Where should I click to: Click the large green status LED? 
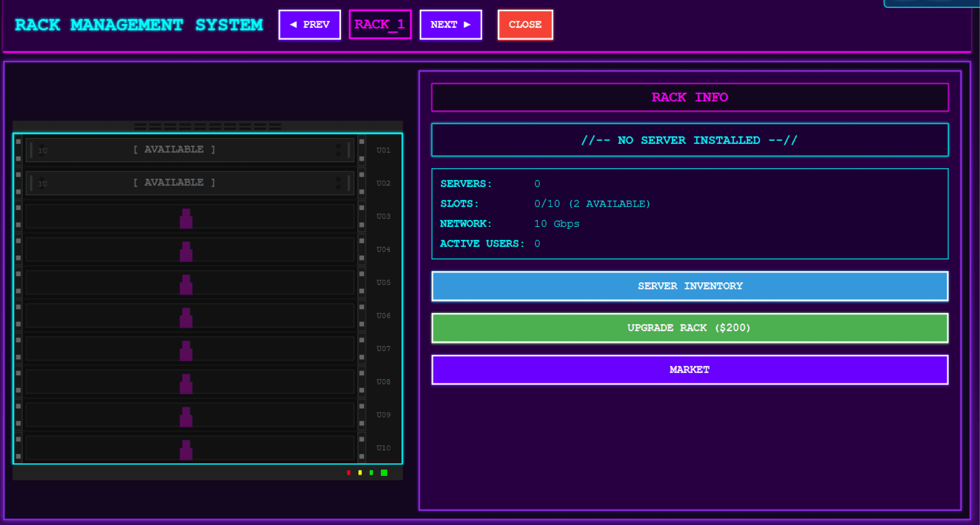coord(384,472)
